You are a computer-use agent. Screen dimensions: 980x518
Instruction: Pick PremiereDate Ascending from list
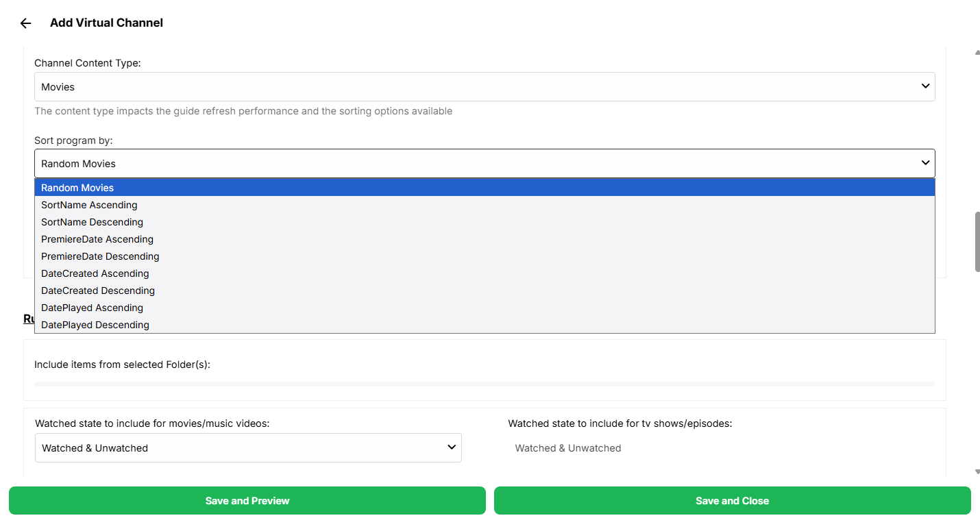coord(97,239)
